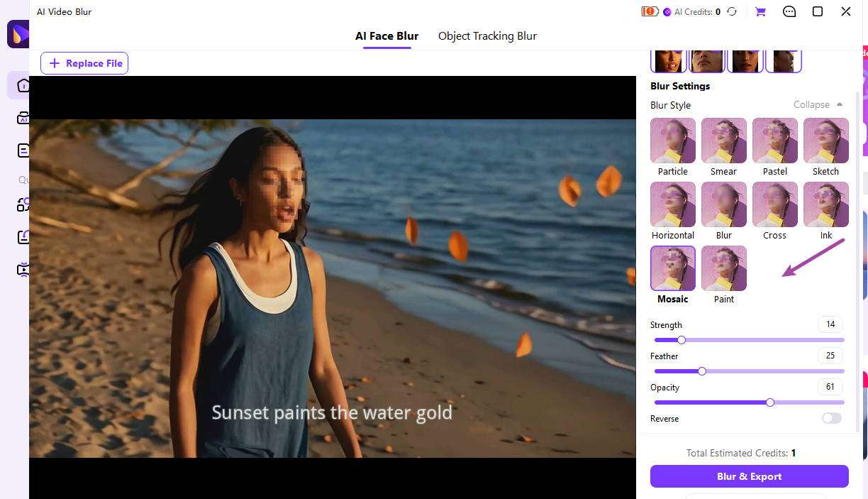Select the Mosaic blur style
Viewport: 868px width, 499px height.
[x=673, y=268]
